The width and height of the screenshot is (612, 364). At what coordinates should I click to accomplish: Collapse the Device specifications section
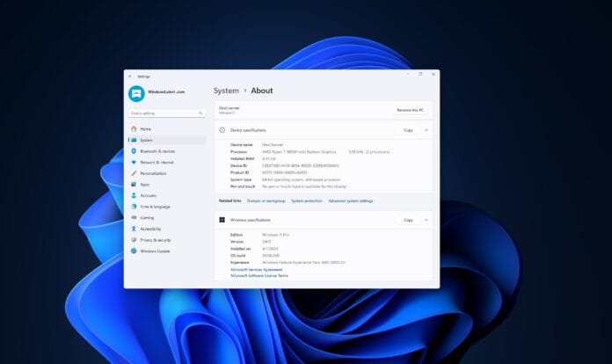(x=426, y=130)
